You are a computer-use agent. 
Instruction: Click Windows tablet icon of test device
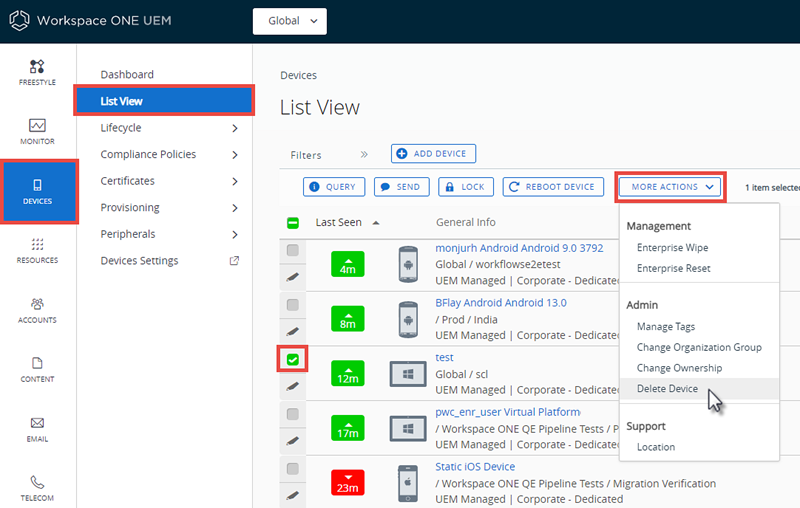tap(408, 374)
